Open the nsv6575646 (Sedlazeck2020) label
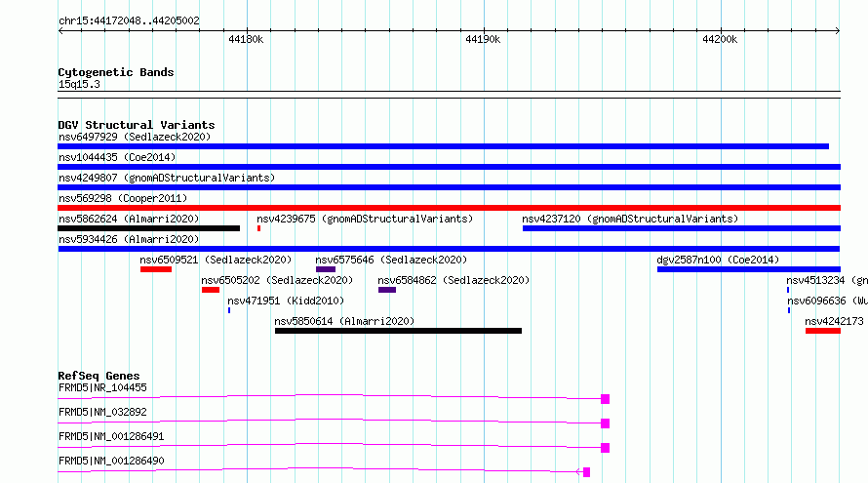 [391, 260]
